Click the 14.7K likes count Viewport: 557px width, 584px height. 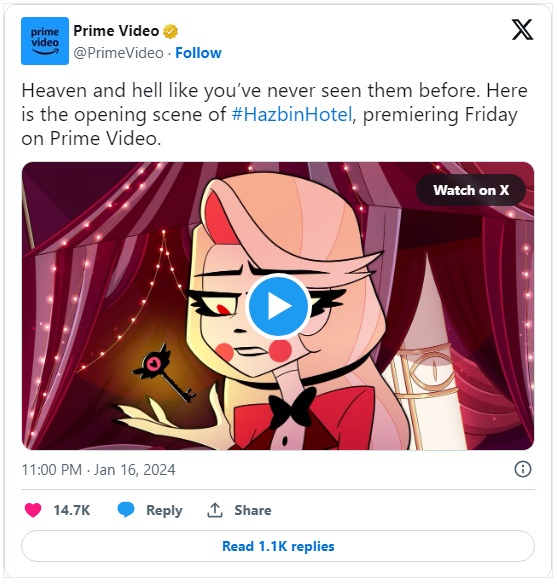72,510
